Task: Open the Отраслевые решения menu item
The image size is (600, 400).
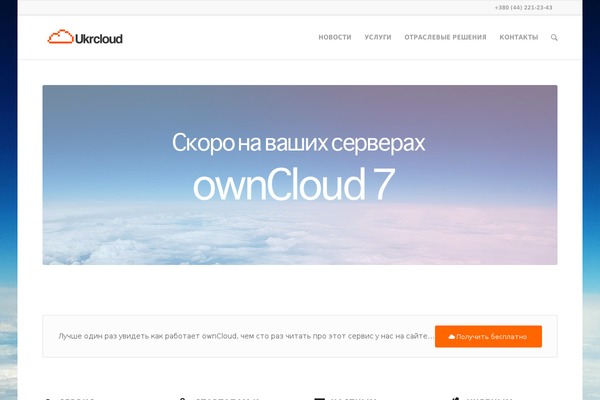Action: pos(445,37)
